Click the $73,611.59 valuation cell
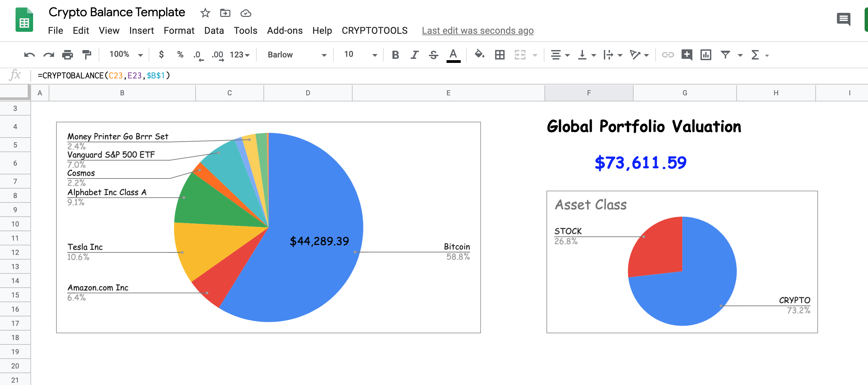The height and width of the screenshot is (385, 868). coord(640,163)
